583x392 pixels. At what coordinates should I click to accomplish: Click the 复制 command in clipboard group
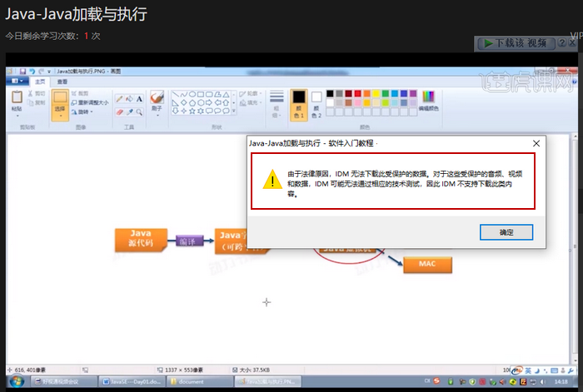tap(37, 102)
